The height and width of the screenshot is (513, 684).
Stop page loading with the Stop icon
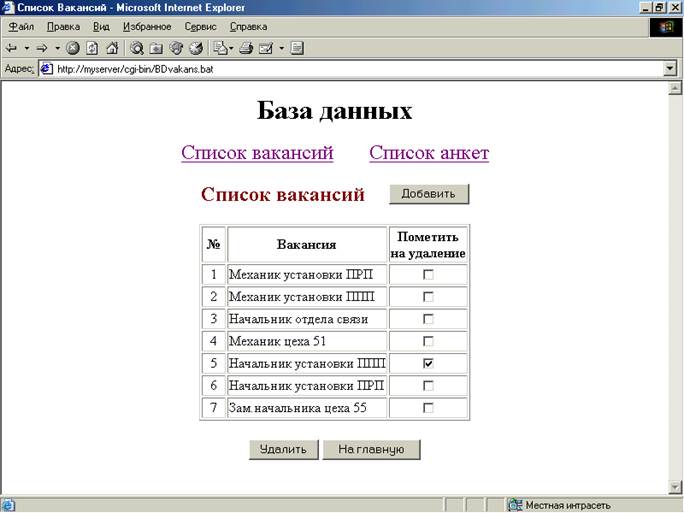click(72, 48)
